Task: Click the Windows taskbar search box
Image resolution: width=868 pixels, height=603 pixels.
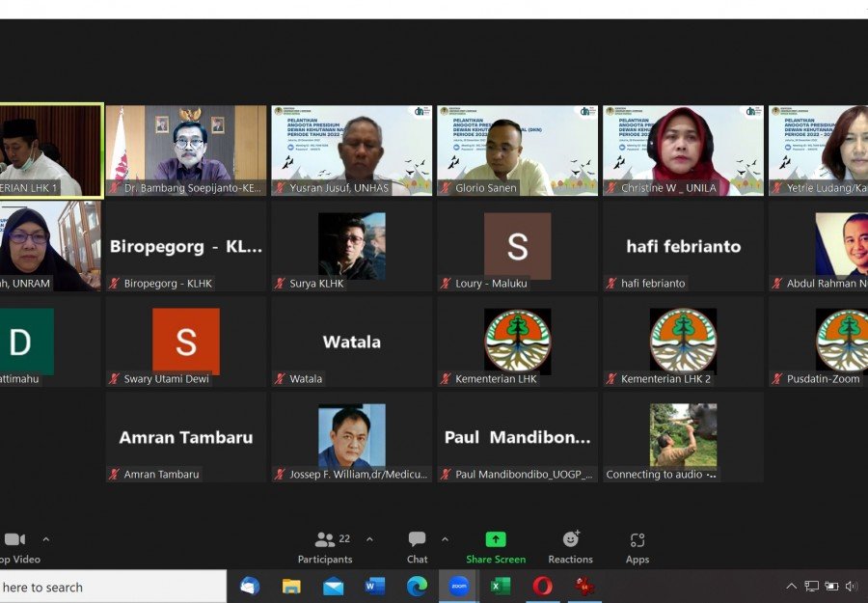Action: 113,587
